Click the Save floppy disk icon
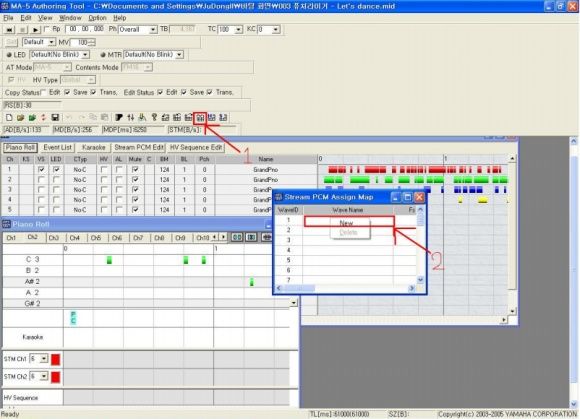This screenshot has height=419, width=580. coord(55,118)
